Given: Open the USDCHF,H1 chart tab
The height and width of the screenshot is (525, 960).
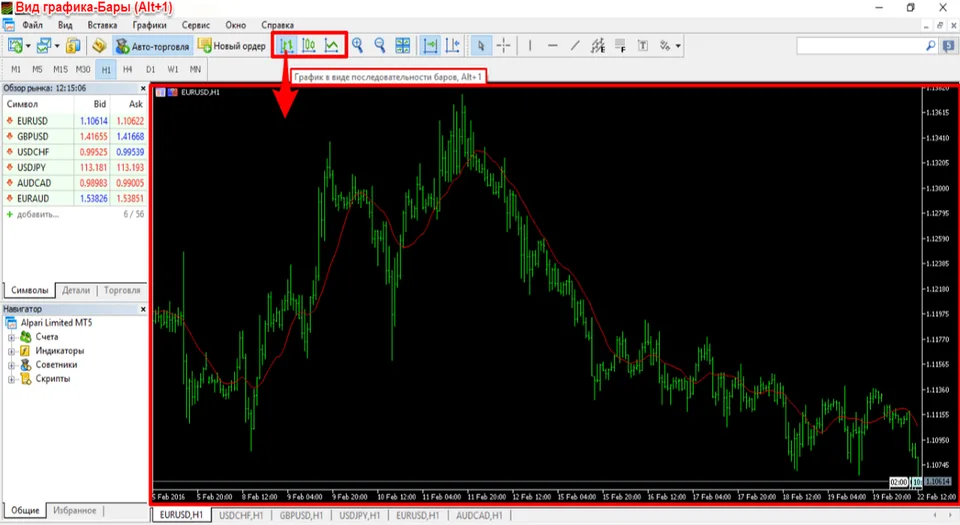Looking at the screenshot, I should [241, 515].
